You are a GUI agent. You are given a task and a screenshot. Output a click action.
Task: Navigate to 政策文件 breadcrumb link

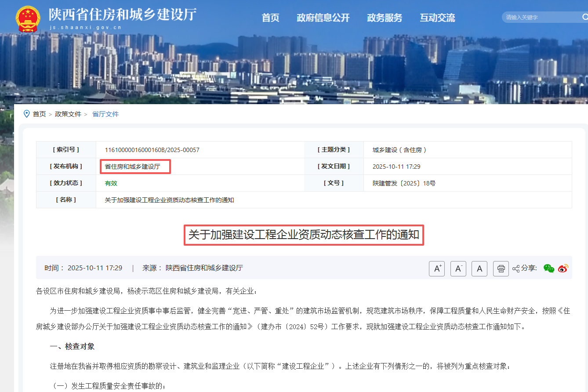coord(68,114)
